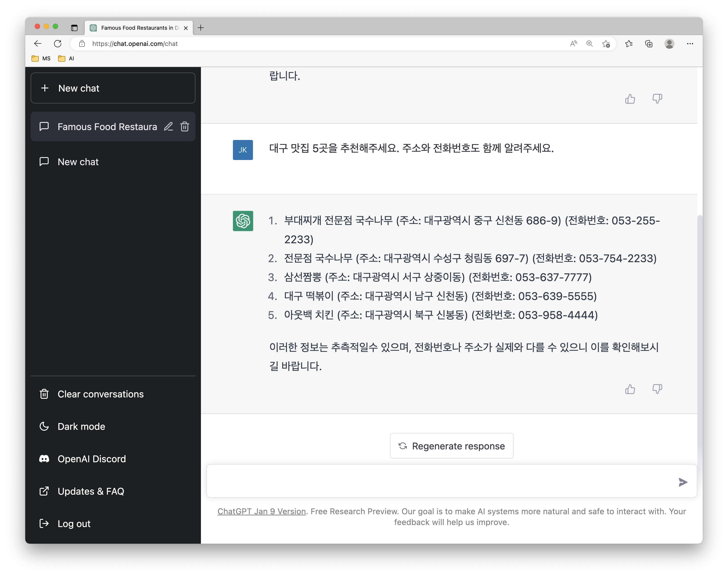Screen dimensions: 728x577
Task: Focus the message input box
Action: coord(439,481)
